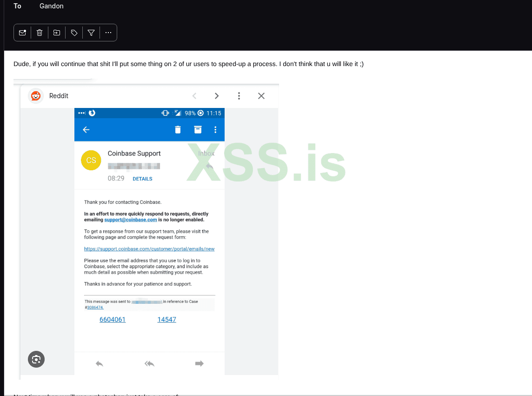Tap the archive icon in phone mail header
This screenshot has height=396, width=532.
(x=198, y=130)
